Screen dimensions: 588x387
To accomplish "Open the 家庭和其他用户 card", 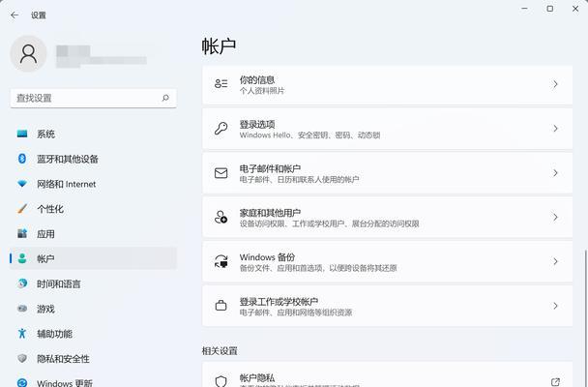I will [x=388, y=217].
